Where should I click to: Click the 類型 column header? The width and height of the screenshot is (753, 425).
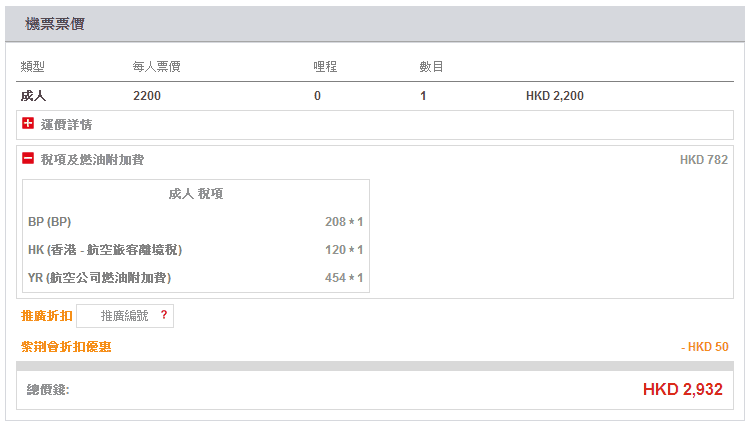click(x=33, y=67)
